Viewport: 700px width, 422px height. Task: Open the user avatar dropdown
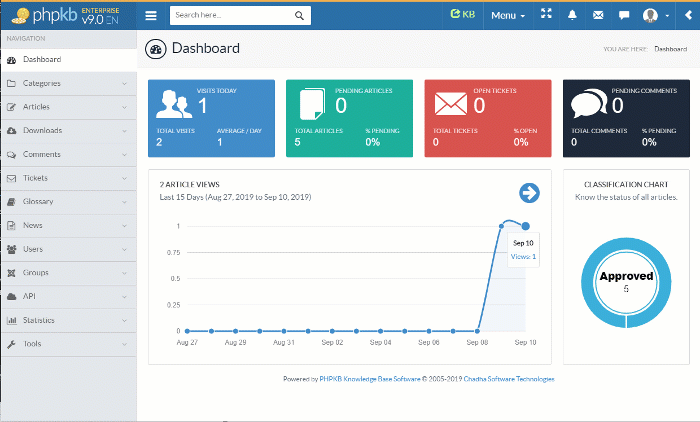click(x=656, y=15)
